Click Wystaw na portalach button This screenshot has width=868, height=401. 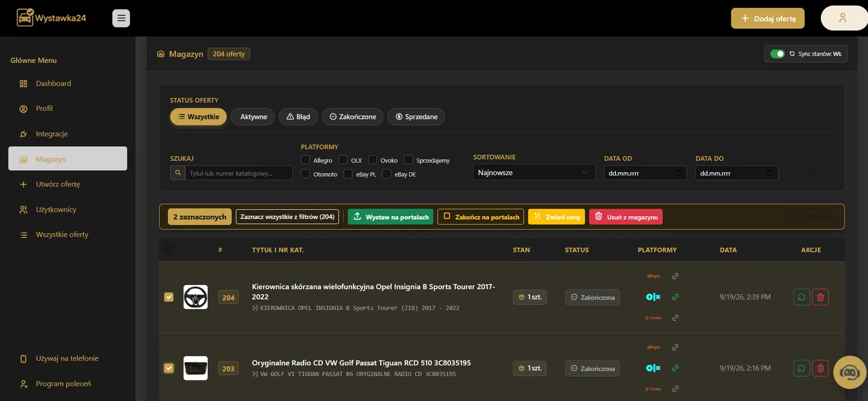[x=391, y=217]
